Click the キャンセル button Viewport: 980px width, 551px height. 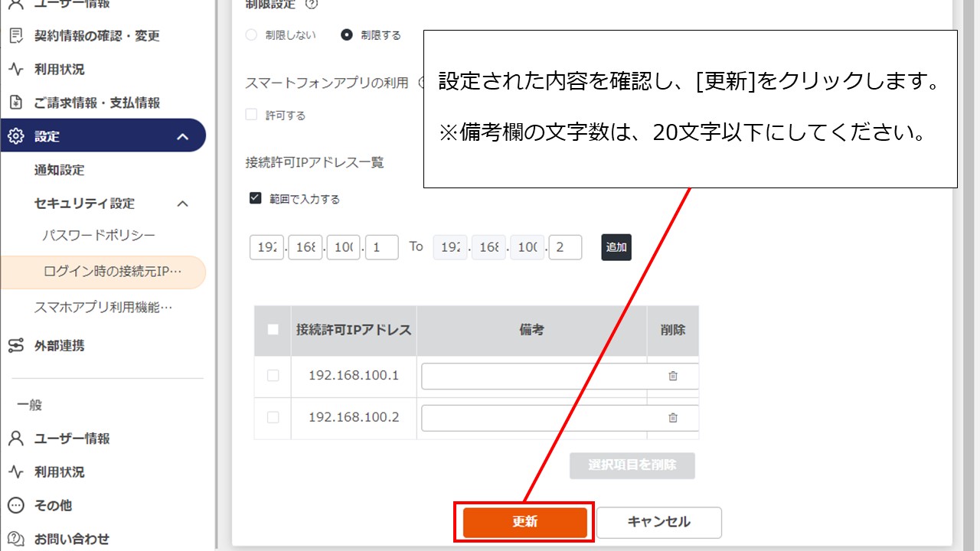tap(658, 522)
